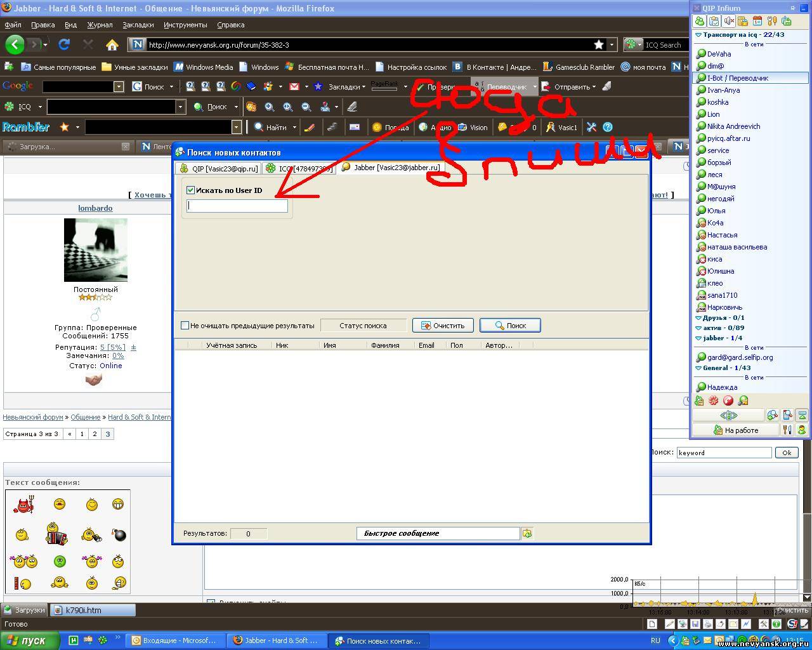Viewport: 812px width, 650px height.
Task: Click the bookmark star in the address bar
Action: (x=599, y=44)
